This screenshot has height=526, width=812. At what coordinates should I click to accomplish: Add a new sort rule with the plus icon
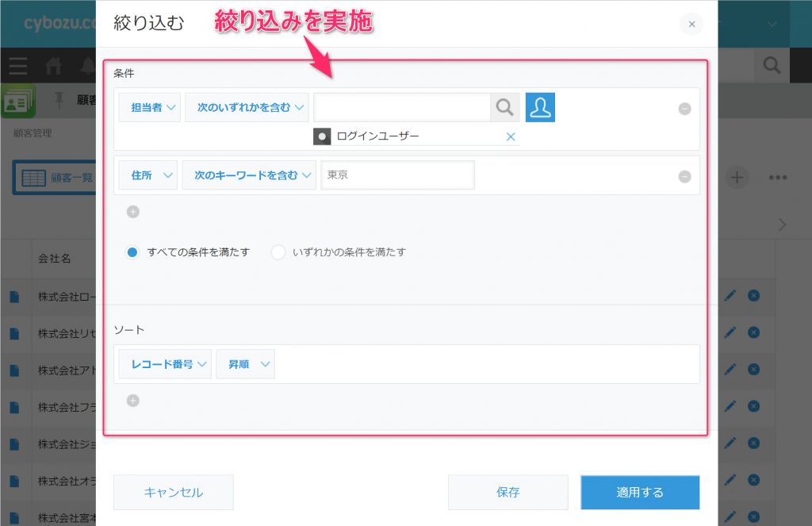133,401
